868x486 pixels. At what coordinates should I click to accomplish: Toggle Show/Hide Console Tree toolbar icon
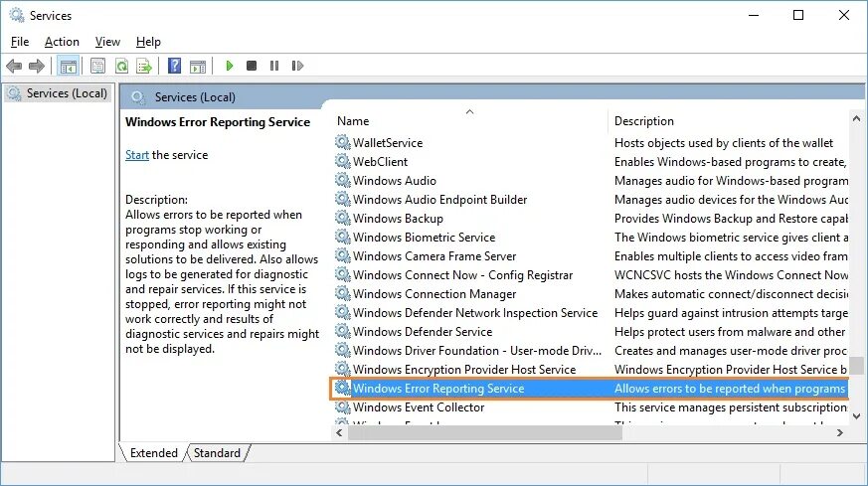pos(69,67)
